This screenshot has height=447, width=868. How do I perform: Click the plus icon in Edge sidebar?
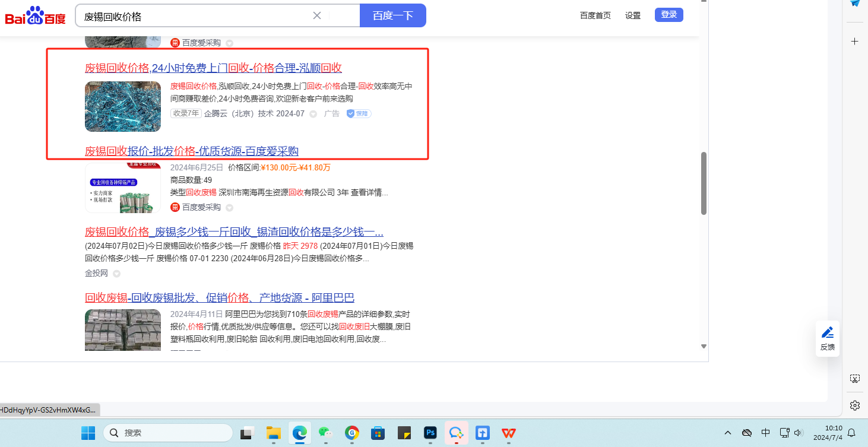854,41
